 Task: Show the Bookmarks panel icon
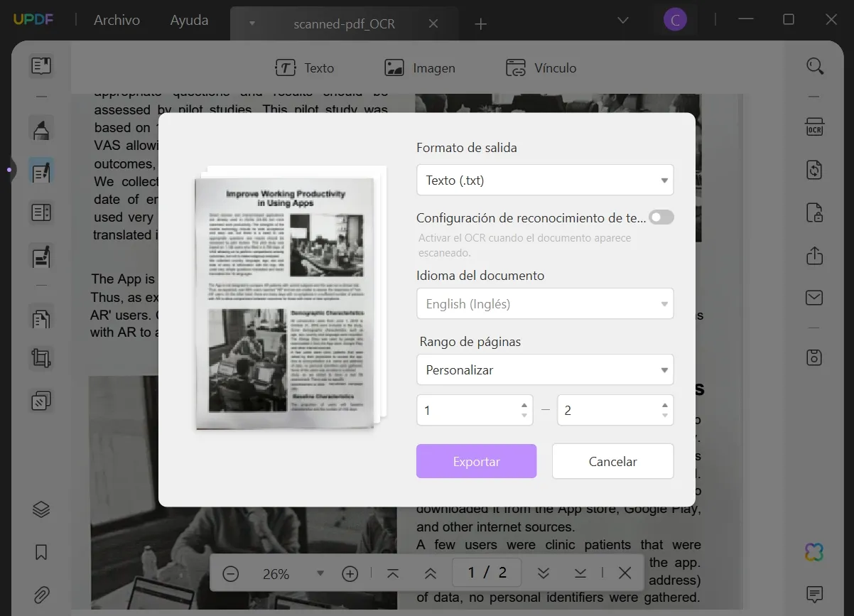point(41,552)
